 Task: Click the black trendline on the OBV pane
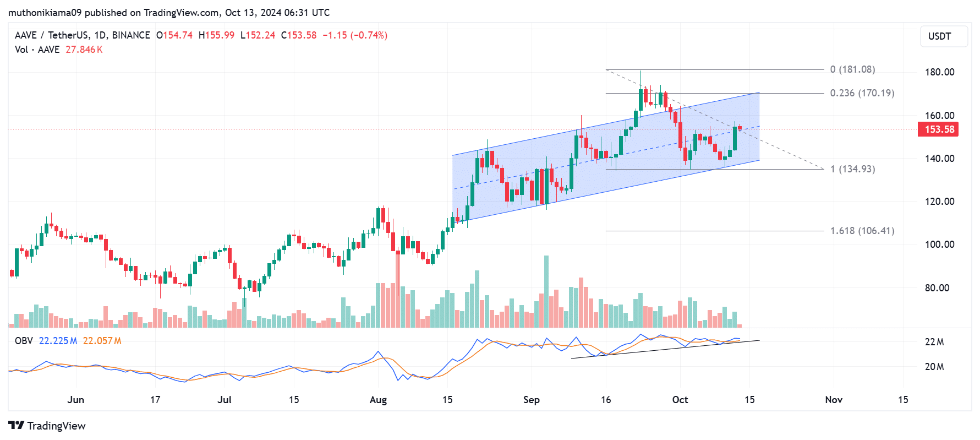[665, 349]
